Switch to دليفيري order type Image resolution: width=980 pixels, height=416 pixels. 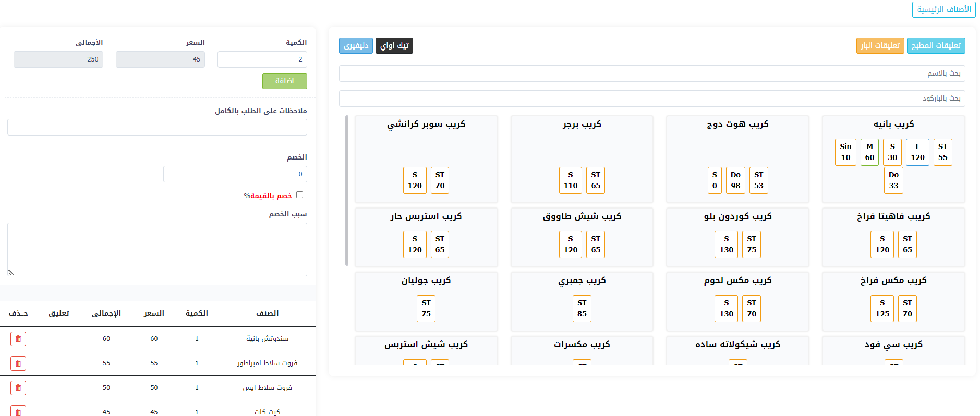[x=356, y=46]
